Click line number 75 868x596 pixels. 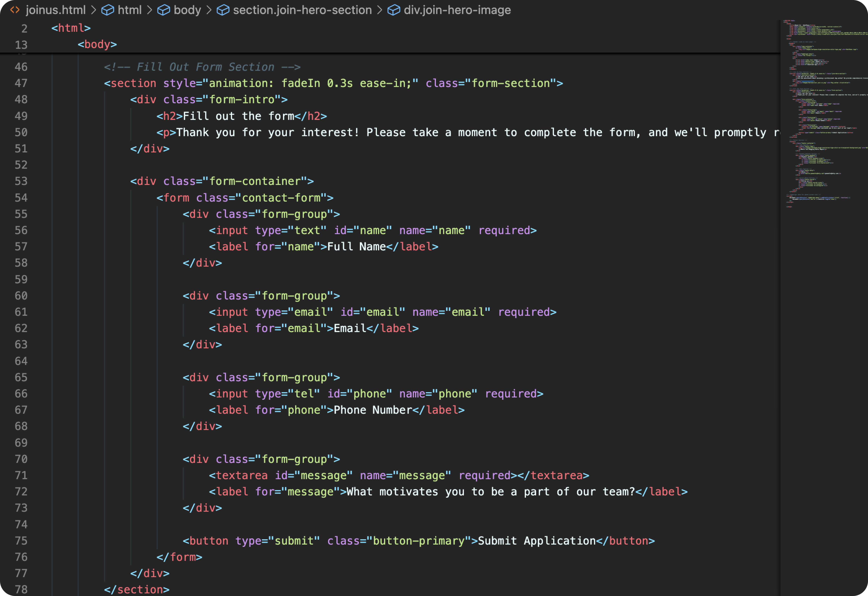pos(21,541)
